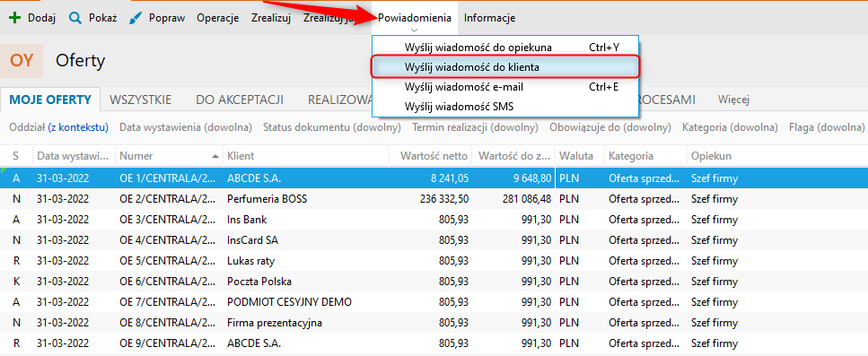Click Zrealizuj in the toolbar
The height and width of the screenshot is (356, 868).
point(271,18)
